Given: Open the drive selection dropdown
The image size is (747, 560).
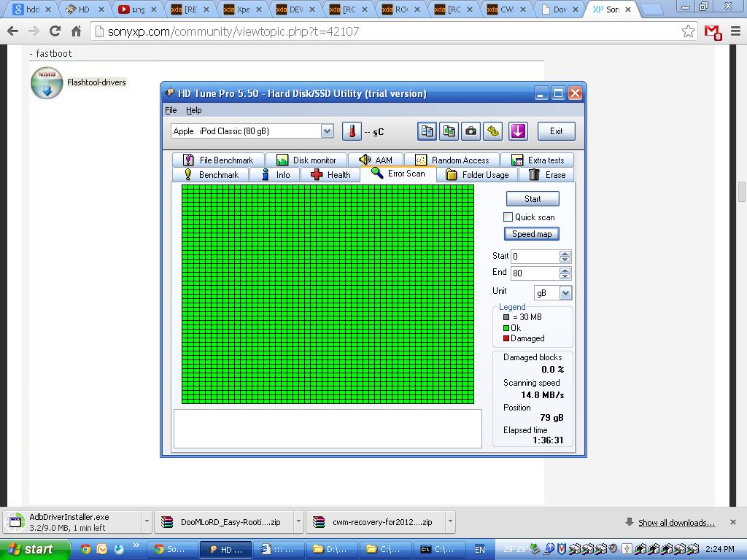Looking at the screenshot, I should pyautogui.click(x=327, y=131).
